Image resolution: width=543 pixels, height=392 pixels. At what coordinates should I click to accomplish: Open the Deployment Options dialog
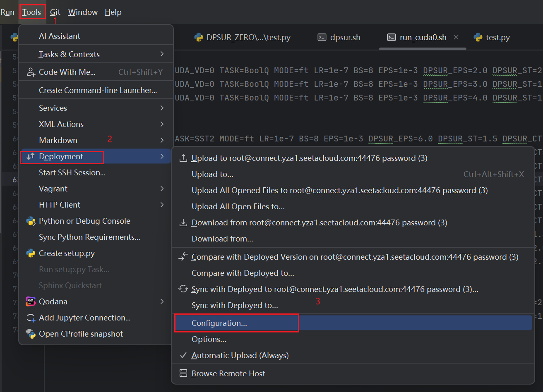(x=209, y=339)
